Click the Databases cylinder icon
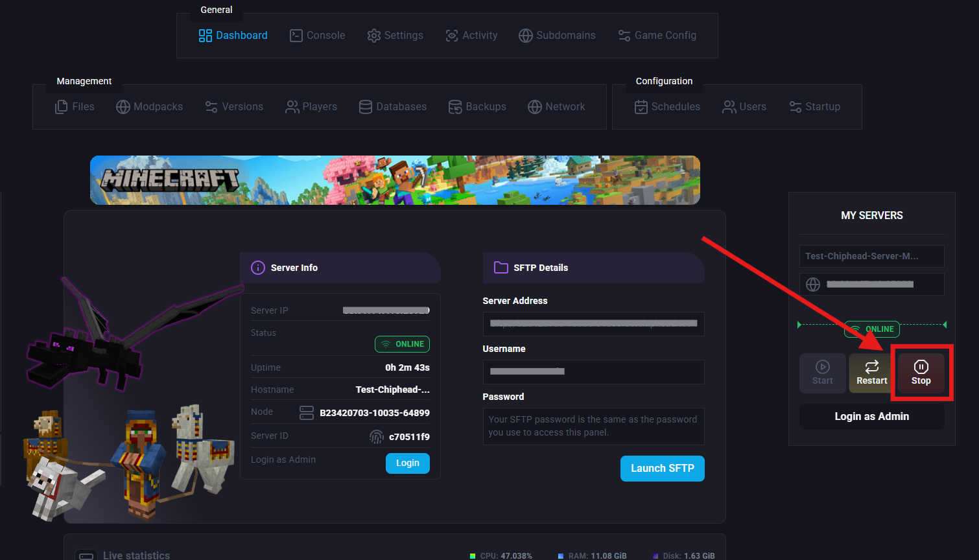Screen dimensions: 979x560 click(x=366, y=107)
